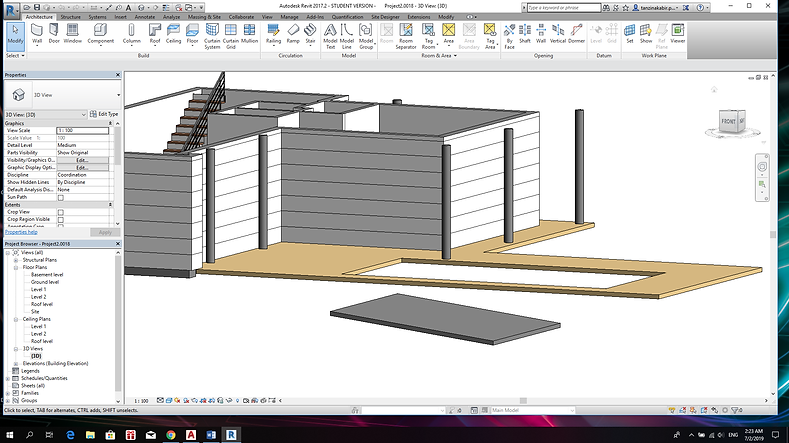Select the Railing tool
The height and width of the screenshot is (443, 789).
(273, 34)
